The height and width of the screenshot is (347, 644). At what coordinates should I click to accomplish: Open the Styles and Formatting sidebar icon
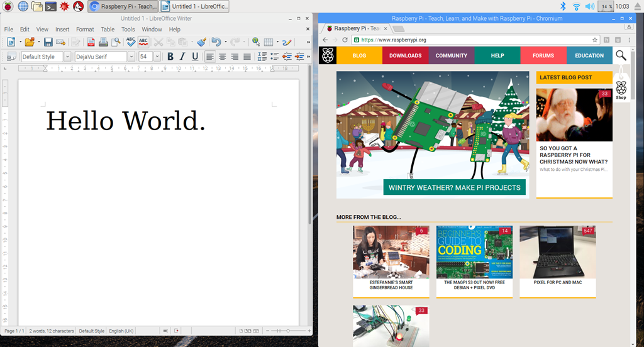pyautogui.click(x=11, y=57)
